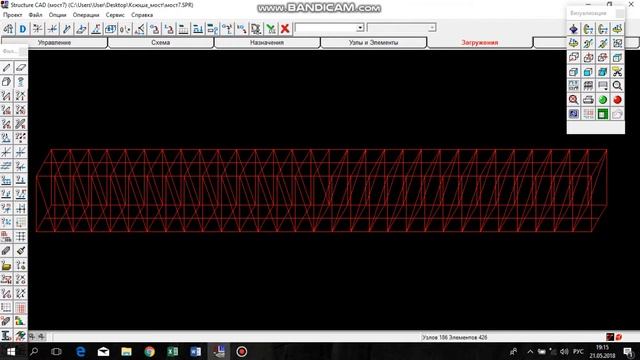The image size is (640, 360).
Task: Open Excel from the taskbar
Action: pyautogui.click(x=173, y=351)
